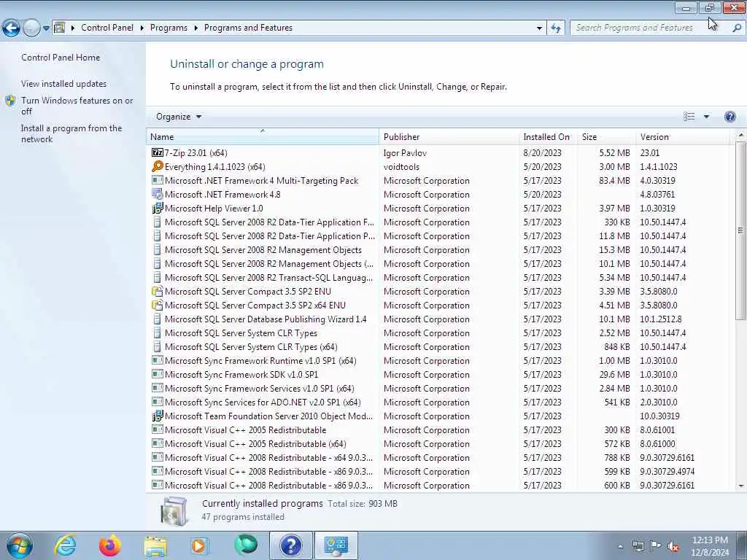The image size is (747, 560).
Task: Select Microsoft SQL Server System CLR Types (x64)
Action: (251, 347)
